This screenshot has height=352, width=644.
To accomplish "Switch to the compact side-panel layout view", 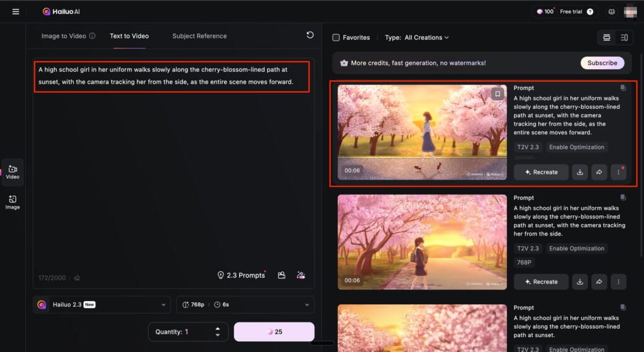I will pyautogui.click(x=624, y=38).
